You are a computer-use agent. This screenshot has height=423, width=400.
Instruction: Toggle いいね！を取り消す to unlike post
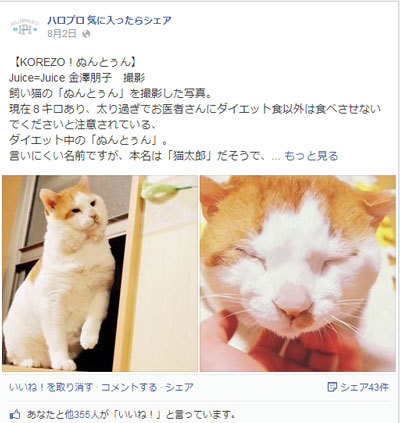click(x=51, y=387)
